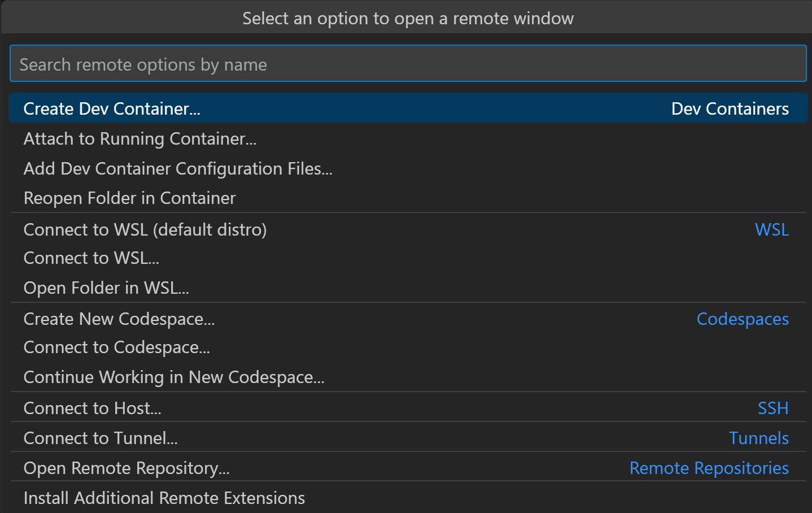Click the Search remote options input field
This screenshot has width=812, height=513.
pos(408,64)
